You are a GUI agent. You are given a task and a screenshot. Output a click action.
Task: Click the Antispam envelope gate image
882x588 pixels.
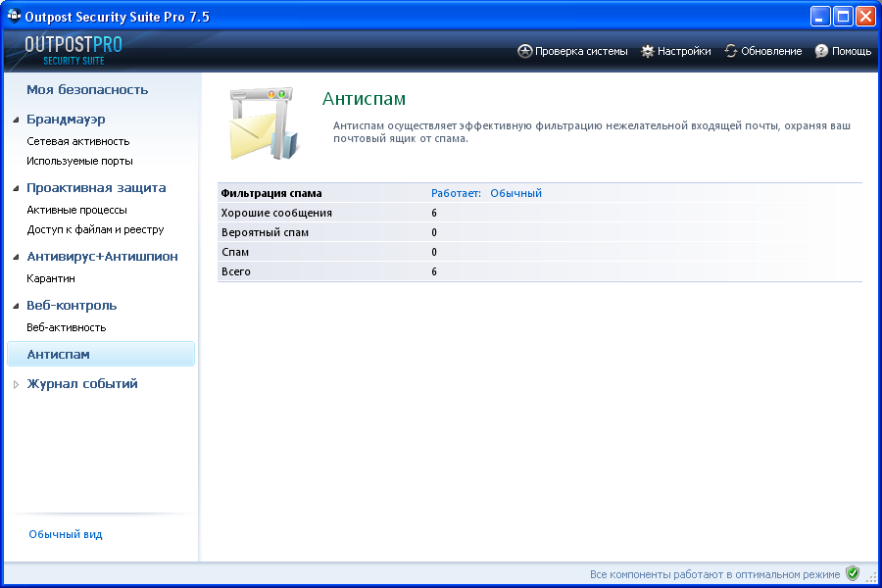pyautogui.click(x=264, y=123)
